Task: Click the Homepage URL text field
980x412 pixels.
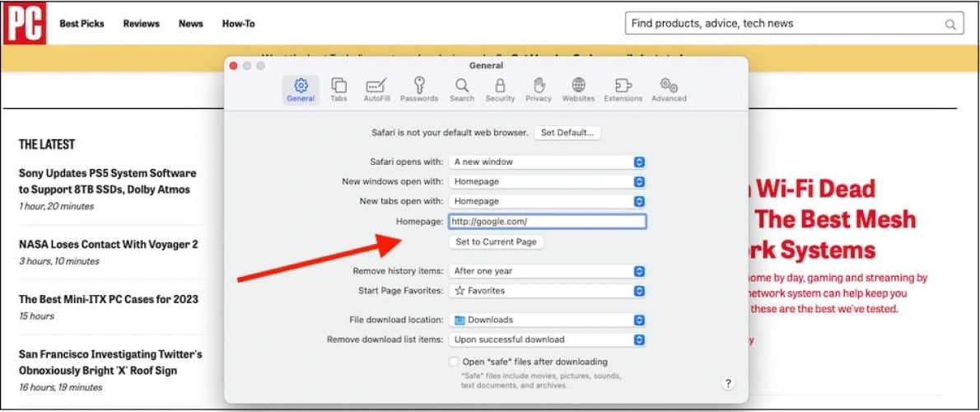Action: pyautogui.click(x=547, y=222)
